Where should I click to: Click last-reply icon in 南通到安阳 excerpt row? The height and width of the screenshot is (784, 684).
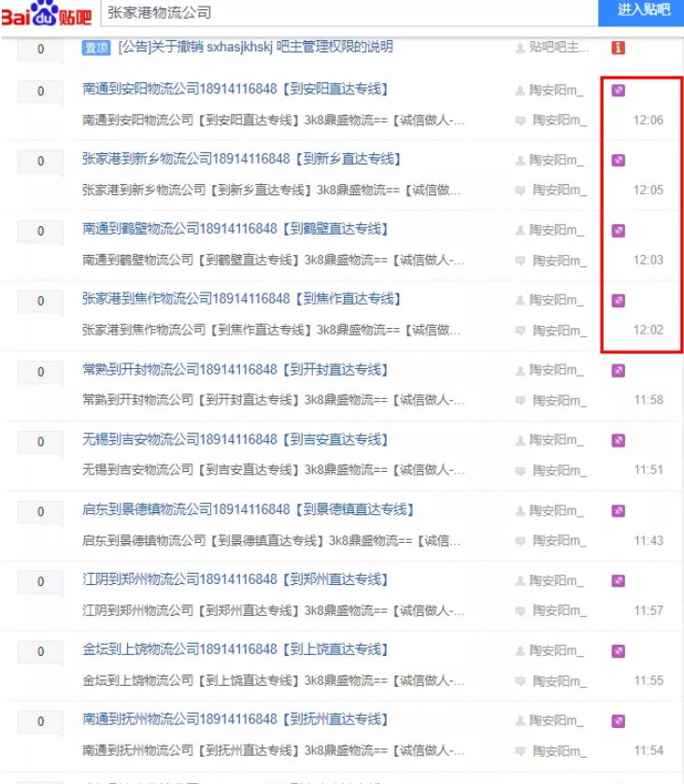520,121
